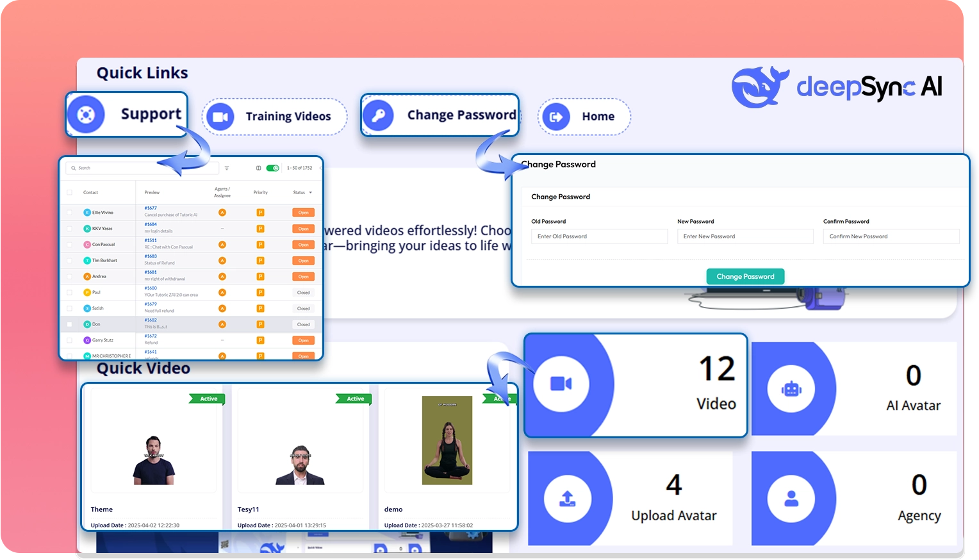Click the Agency person icon
The width and height of the screenshot is (979, 560).
click(x=791, y=498)
